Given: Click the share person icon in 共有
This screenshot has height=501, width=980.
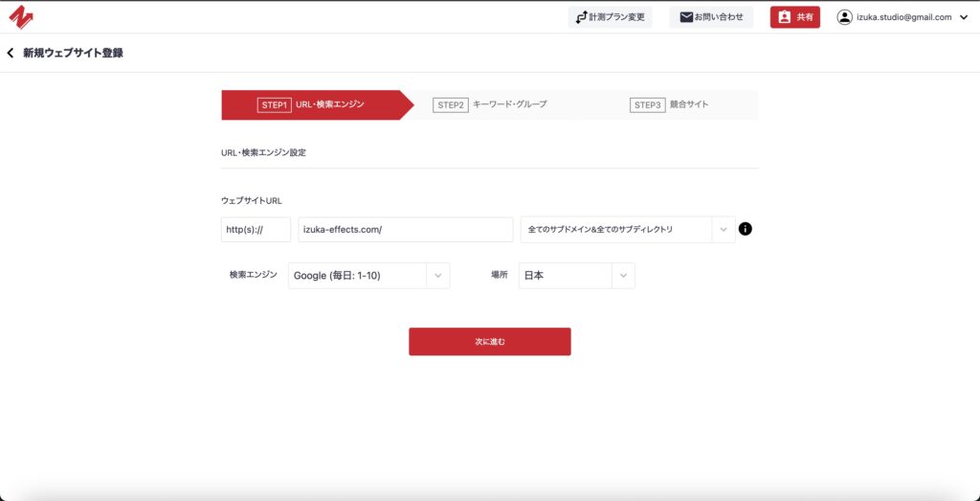Looking at the screenshot, I should click(784, 17).
